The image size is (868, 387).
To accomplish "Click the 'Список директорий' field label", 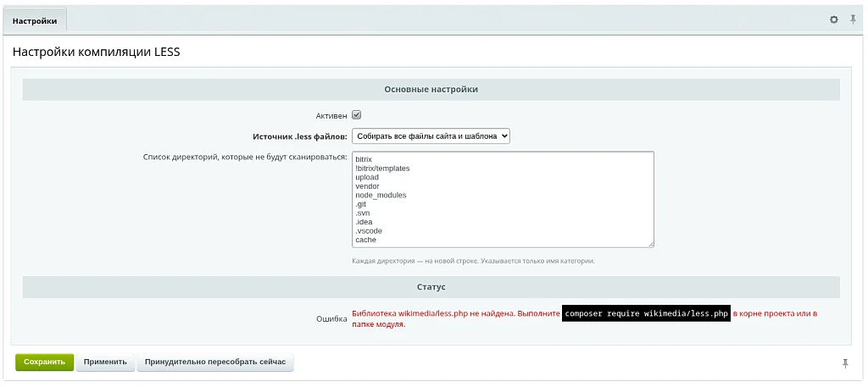I will coord(245,157).
